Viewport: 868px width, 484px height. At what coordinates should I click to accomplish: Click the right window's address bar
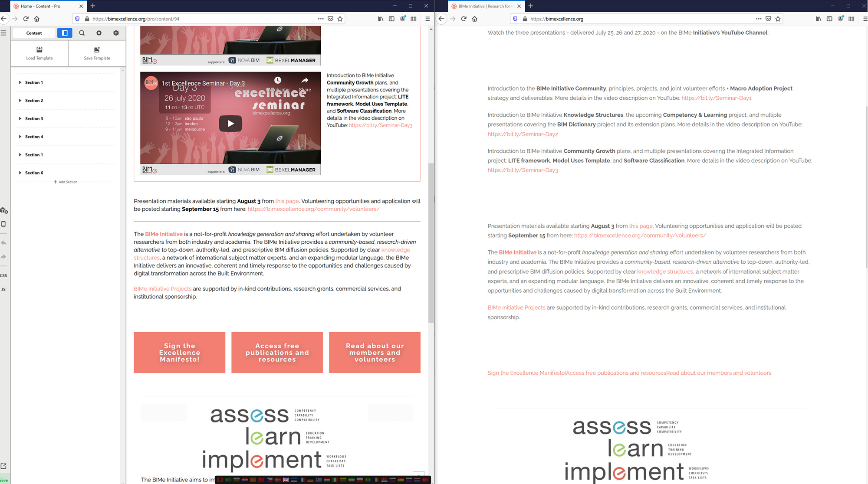pyautogui.click(x=641, y=19)
